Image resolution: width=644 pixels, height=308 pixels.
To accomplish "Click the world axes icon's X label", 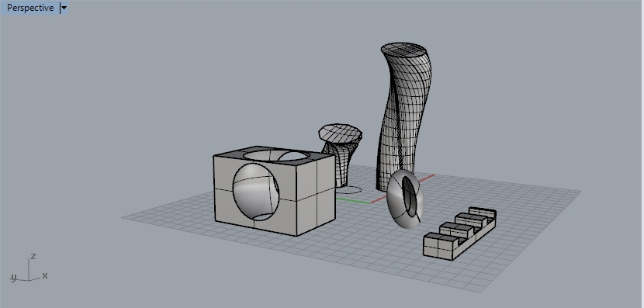I will pos(45,275).
